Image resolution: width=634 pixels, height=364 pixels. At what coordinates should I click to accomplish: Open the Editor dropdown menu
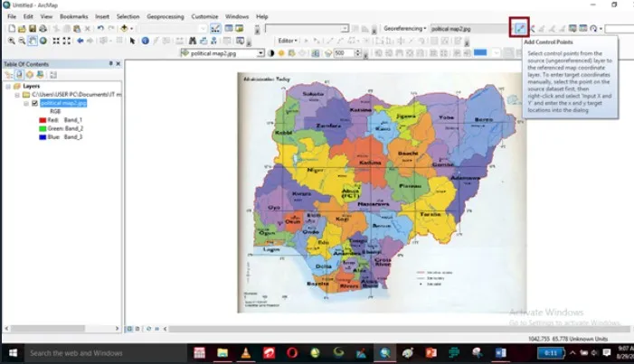pyautogui.click(x=288, y=41)
